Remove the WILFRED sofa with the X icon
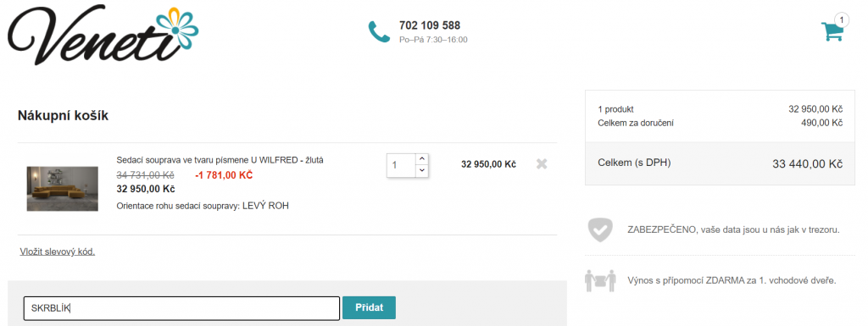The image size is (868, 326). (542, 164)
